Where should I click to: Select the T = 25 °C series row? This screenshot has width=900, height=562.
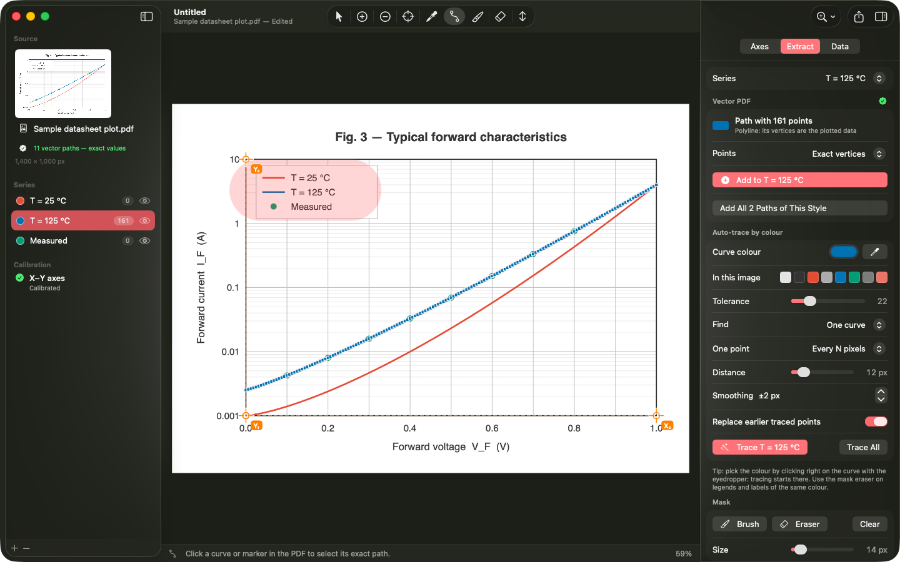click(x=83, y=200)
